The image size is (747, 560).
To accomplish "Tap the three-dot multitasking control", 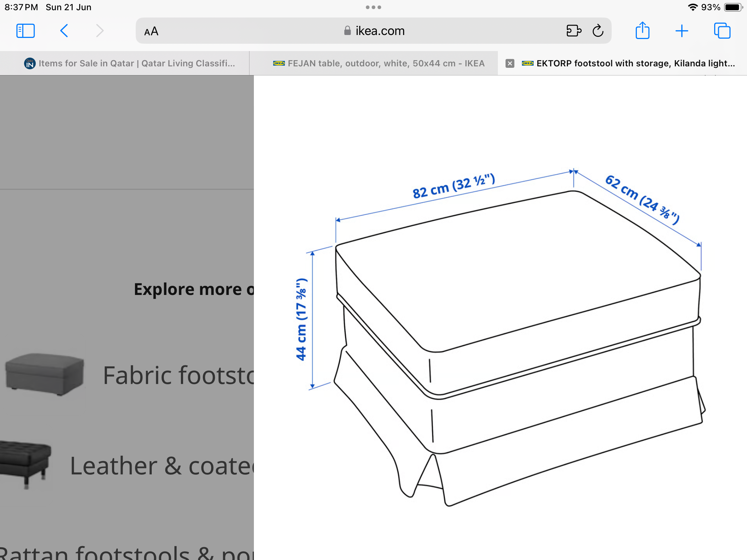I will point(373,7).
